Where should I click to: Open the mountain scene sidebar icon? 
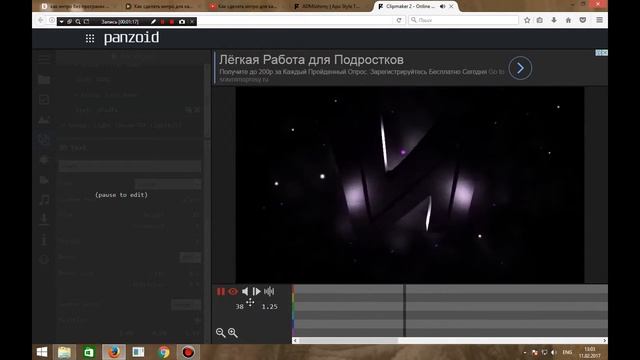pyautogui.click(x=44, y=120)
